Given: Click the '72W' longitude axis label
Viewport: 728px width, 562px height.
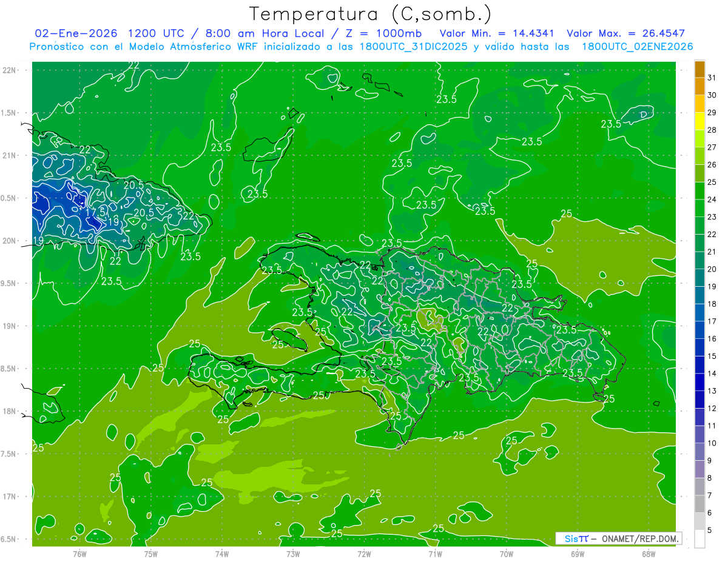Looking at the screenshot, I should pyautogui.click(x=364, y=555).
